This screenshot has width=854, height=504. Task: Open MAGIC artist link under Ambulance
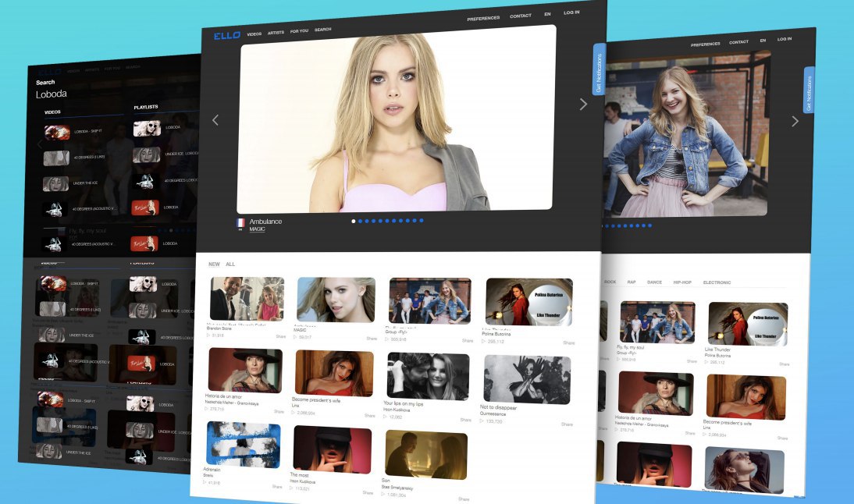pyautogui.click(x=257, y=229)
